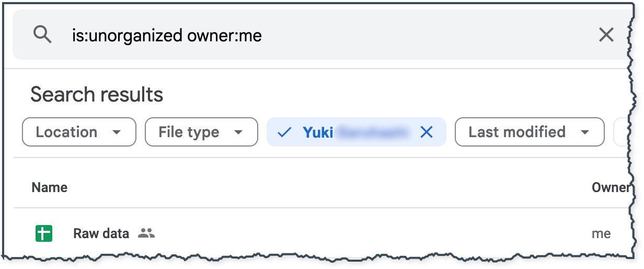Click the File type chip's down arrow
Screen dimensions: 644x269
tap(238, 132)
